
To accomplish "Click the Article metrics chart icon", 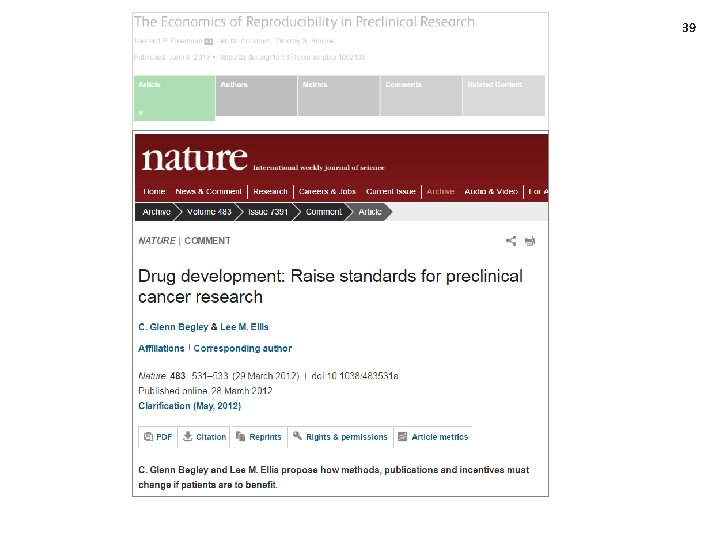I will [403, 437].
